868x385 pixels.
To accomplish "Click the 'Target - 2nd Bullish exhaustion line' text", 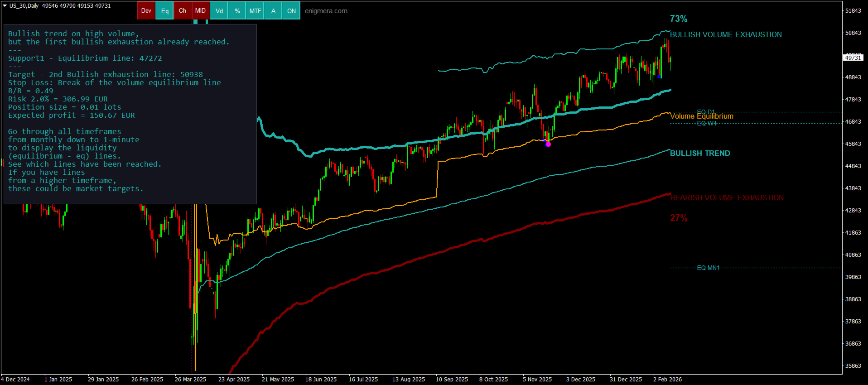I will (106, 74).
